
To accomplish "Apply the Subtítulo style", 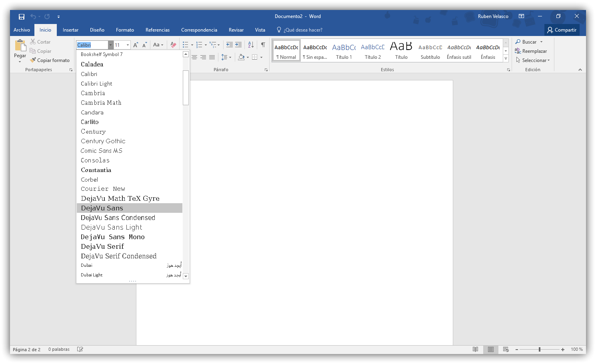I will coord(430,51).
